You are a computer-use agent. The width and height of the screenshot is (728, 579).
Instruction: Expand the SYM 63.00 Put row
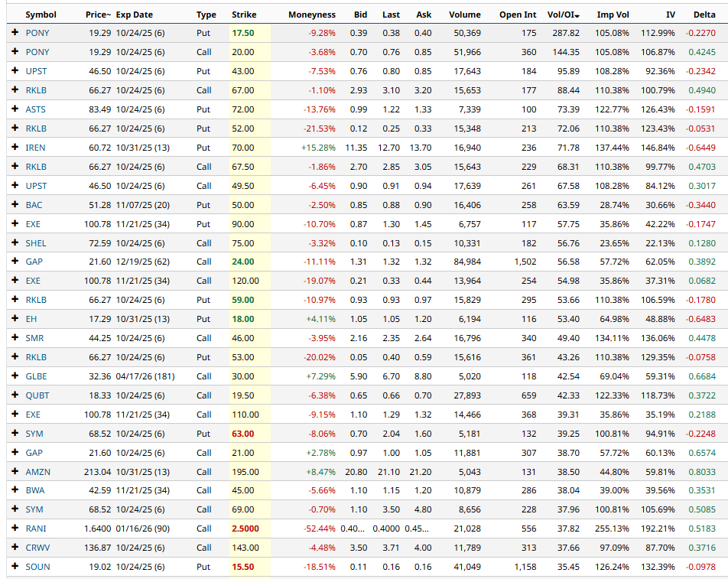pyautogui.click(x=15, y=433)
